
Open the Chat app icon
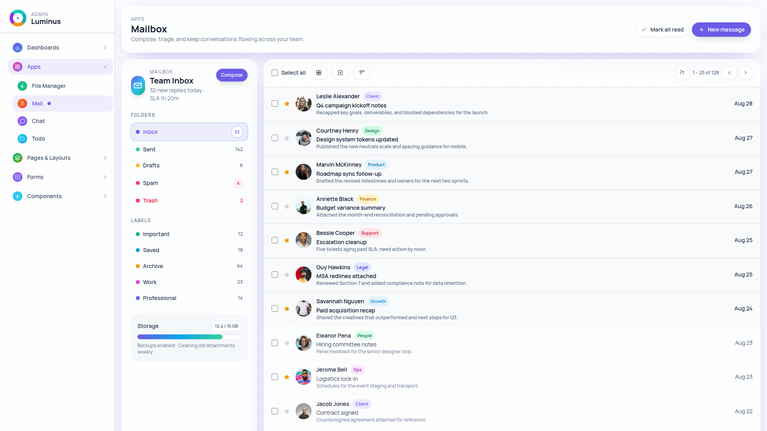(22, 121)
